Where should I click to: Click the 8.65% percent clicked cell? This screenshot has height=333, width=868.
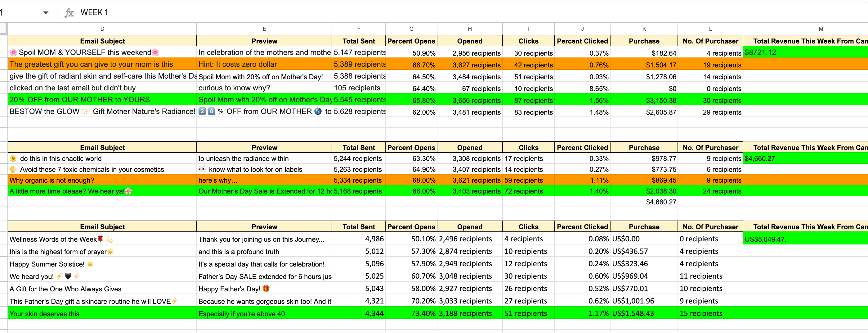(x=582, y=89)
